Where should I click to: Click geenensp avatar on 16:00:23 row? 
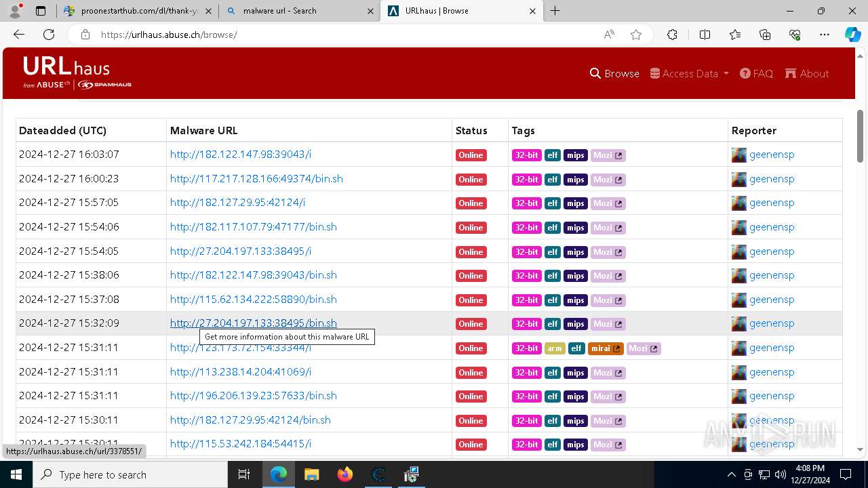pos(738,179)
